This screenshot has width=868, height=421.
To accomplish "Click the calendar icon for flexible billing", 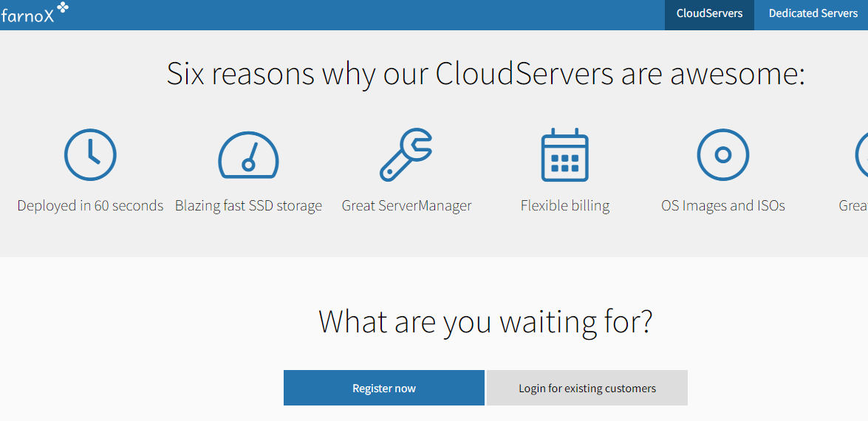I will click(565, 155).
